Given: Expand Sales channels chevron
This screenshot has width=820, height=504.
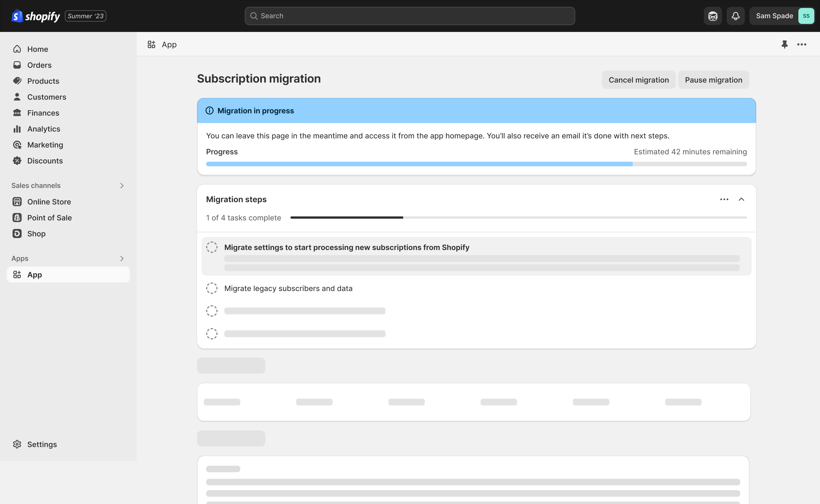Looking at the screenshot, I should click(x=122, y=186).
